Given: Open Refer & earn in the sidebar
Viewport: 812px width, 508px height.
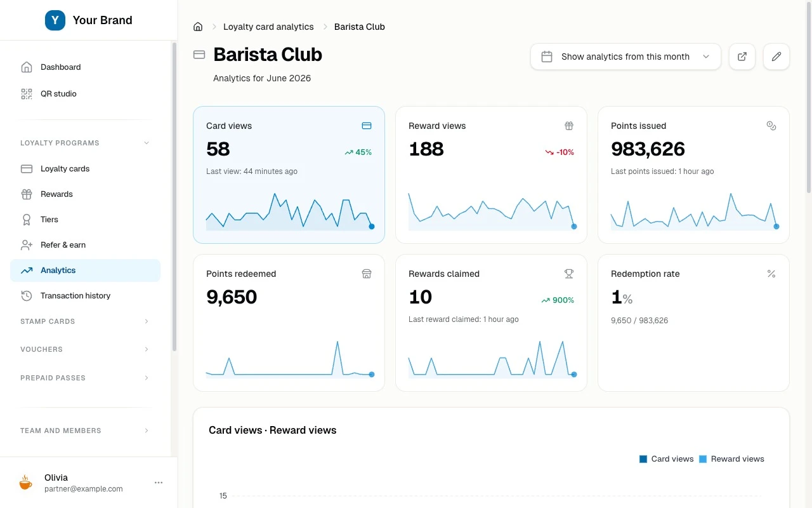Looking at the screenshot, I should click(x=86, y=245).
